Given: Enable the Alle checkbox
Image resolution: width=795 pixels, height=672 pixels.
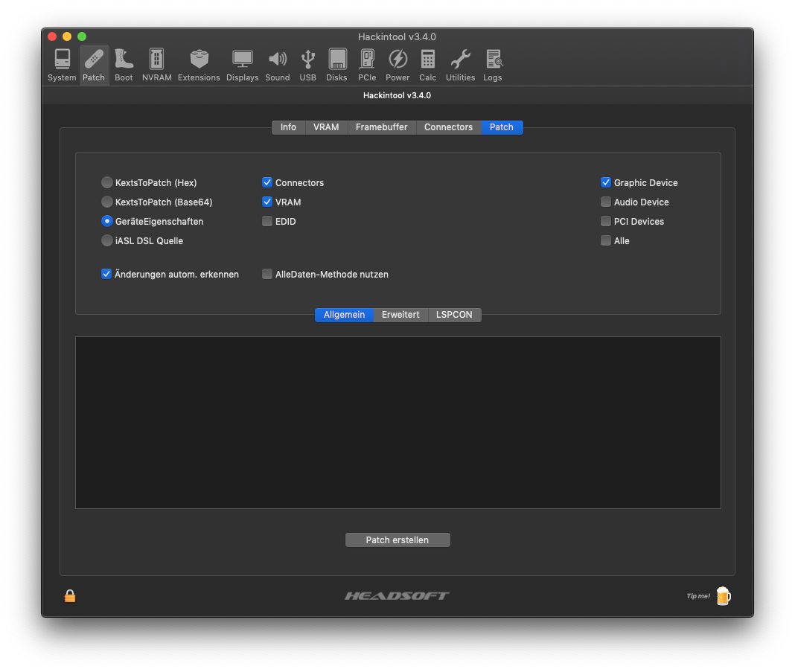Looking at the screenshot, I should [x=606, y=240].
